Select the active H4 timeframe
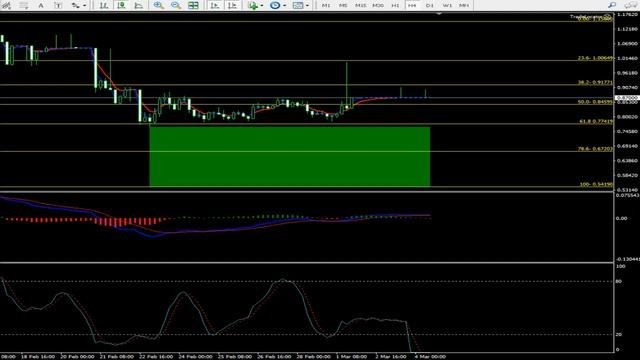Screen dimensions: 640x360 (412, 5)
